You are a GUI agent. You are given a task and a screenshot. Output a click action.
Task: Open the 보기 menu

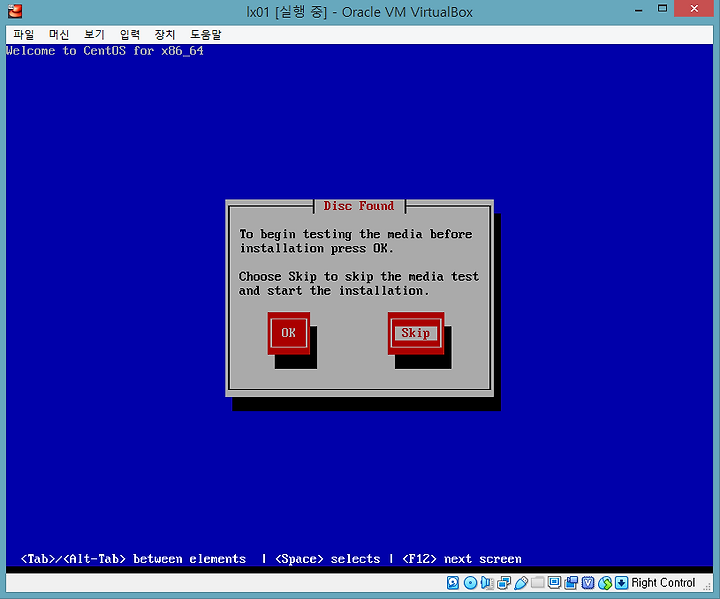94,34
